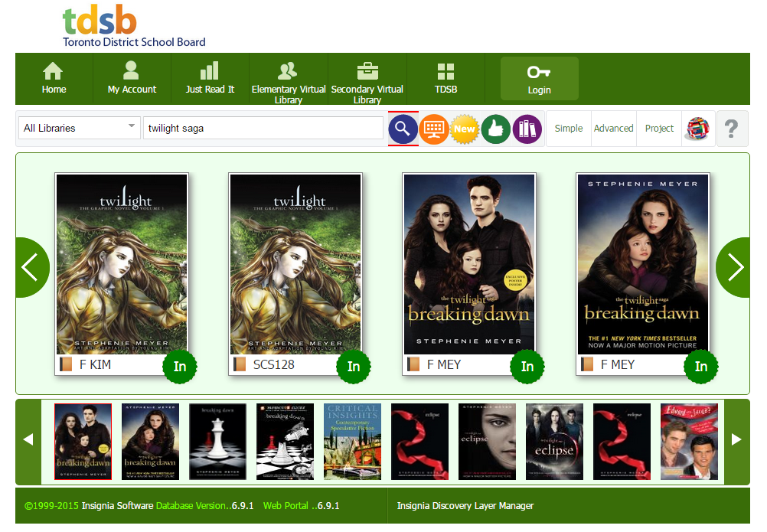This screenshot has height=532, width=767.
Task: Click the New titles starburst icon
Action: [x=465, y=129]
